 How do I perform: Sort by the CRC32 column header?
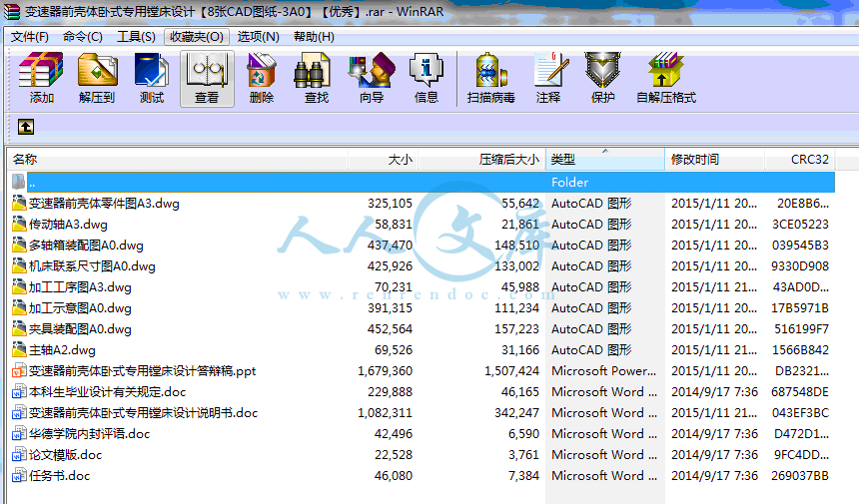[799, 160]
